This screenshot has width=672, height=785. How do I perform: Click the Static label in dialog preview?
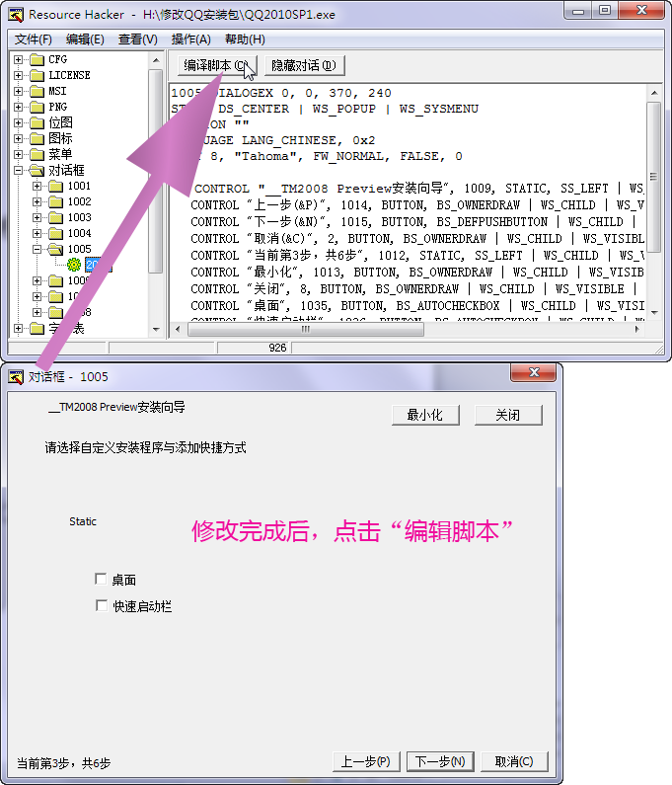click(x=83, y=521)
